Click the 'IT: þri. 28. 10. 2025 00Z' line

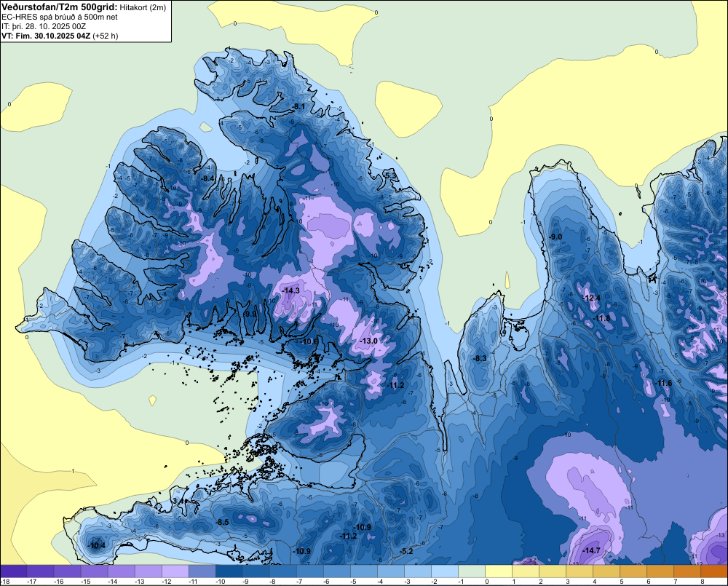(x=44, y=26)
